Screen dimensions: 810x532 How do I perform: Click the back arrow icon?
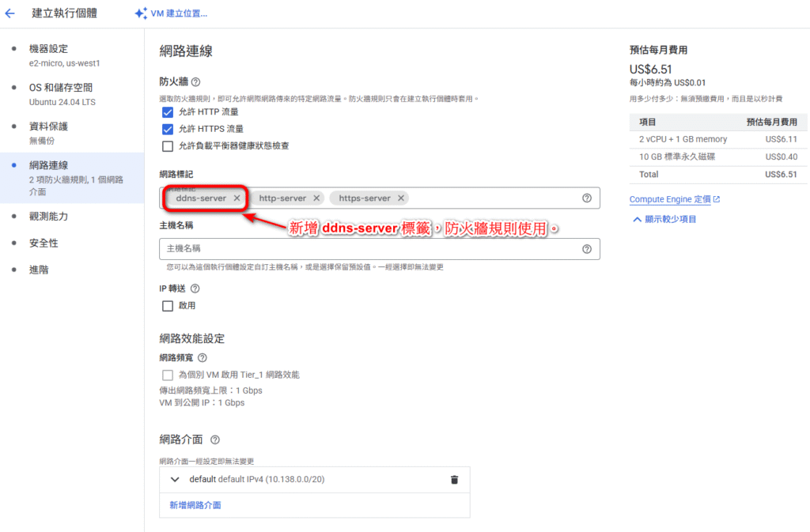click(x=10, y=13)
